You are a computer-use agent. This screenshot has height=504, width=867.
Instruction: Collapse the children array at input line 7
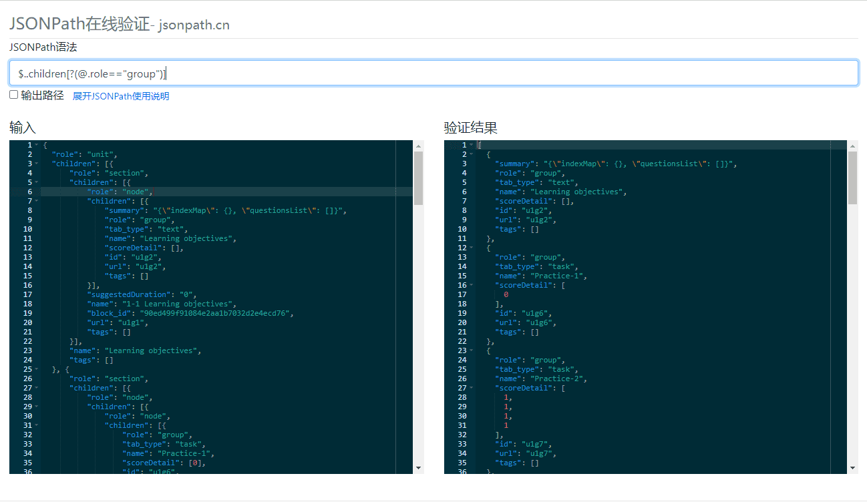point(36,202)
